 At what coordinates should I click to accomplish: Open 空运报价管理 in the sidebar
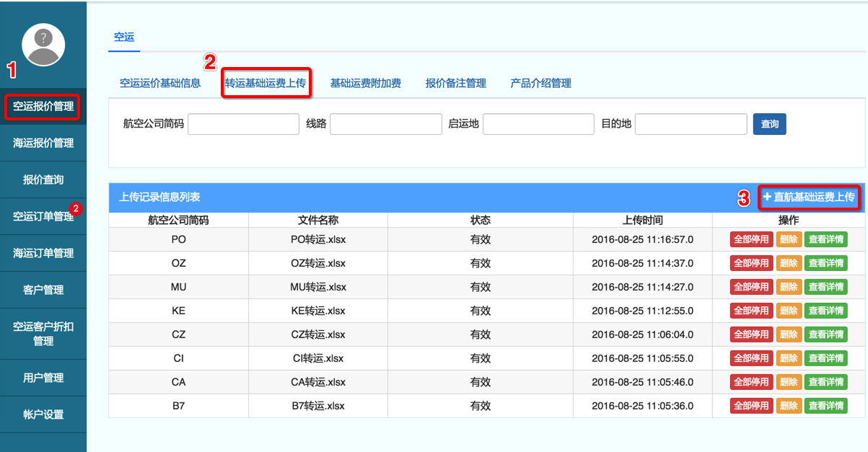(43, 107)
